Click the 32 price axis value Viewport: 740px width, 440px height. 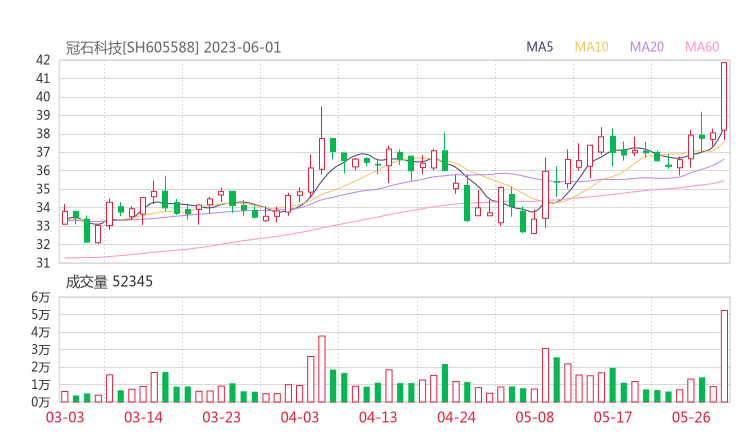click(43, 245)
